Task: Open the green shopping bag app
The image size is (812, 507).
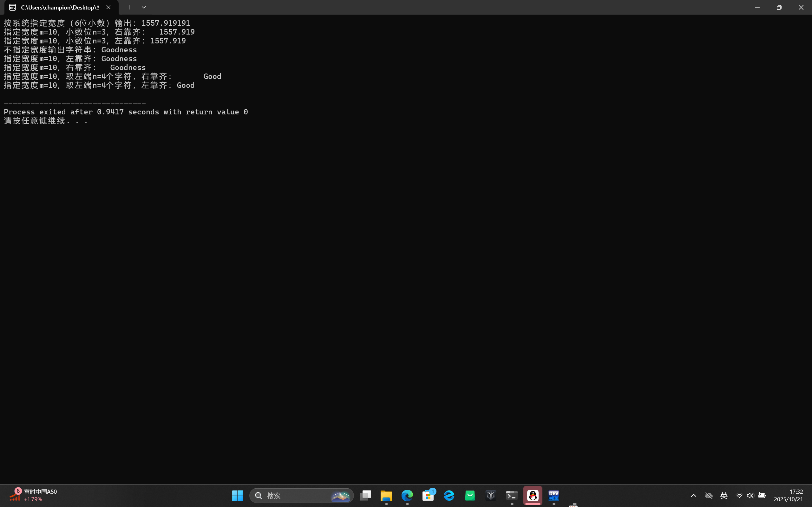Action: tap(470, 495)
